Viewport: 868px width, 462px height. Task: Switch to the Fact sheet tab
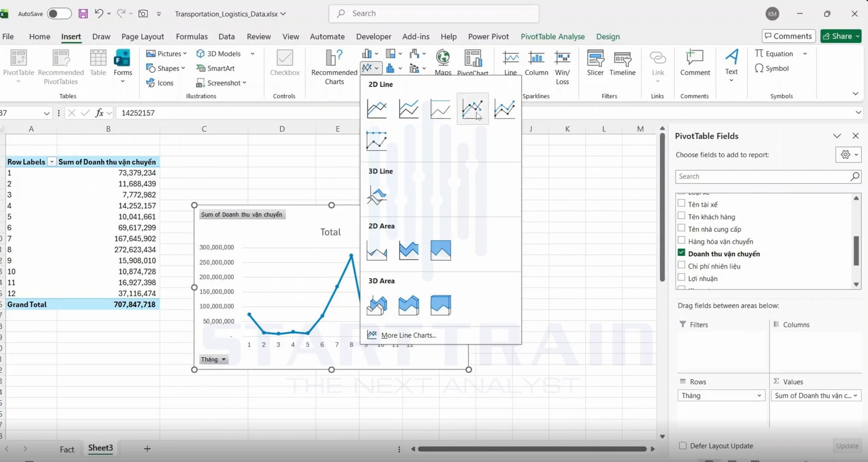click(67, 449)
